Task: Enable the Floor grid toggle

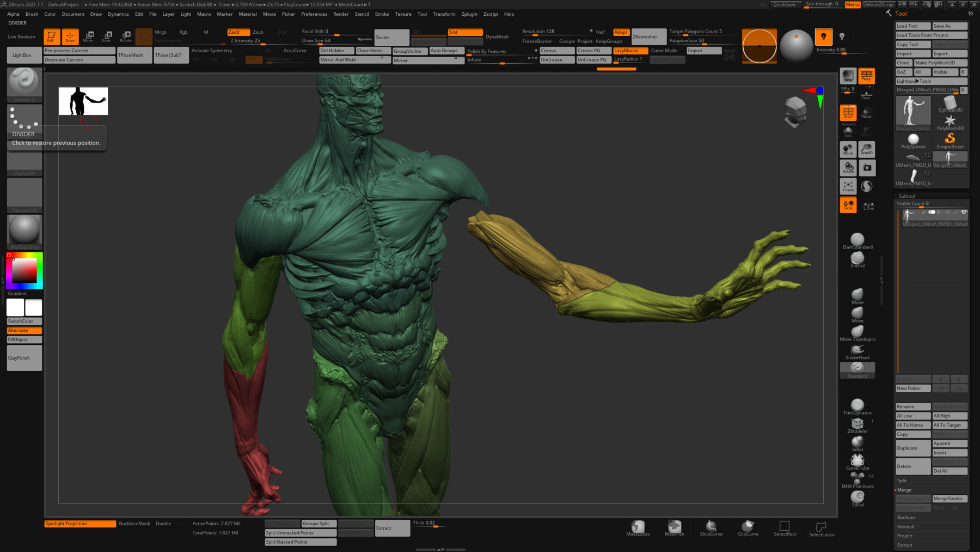Action: pyautogui.click(x=867, y=94)
